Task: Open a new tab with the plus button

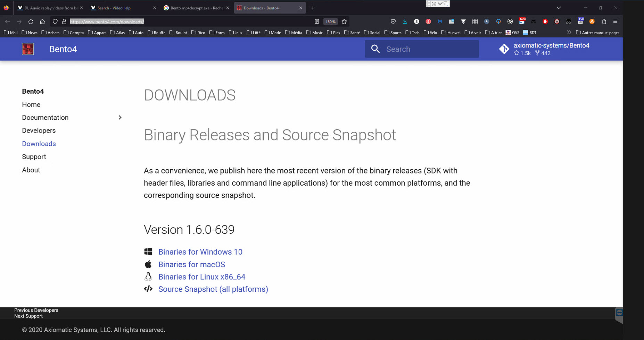Action: click(x=313, y=8)
